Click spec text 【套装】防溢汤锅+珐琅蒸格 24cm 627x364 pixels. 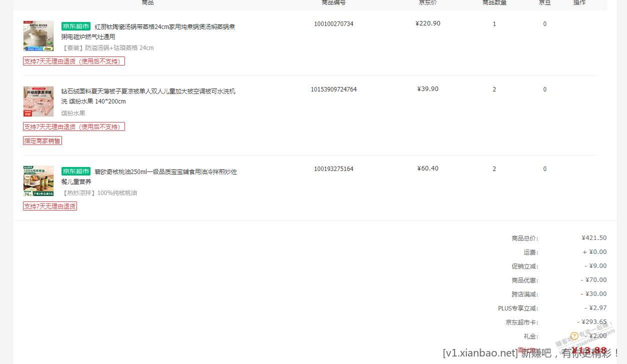[x=107, y=48]
